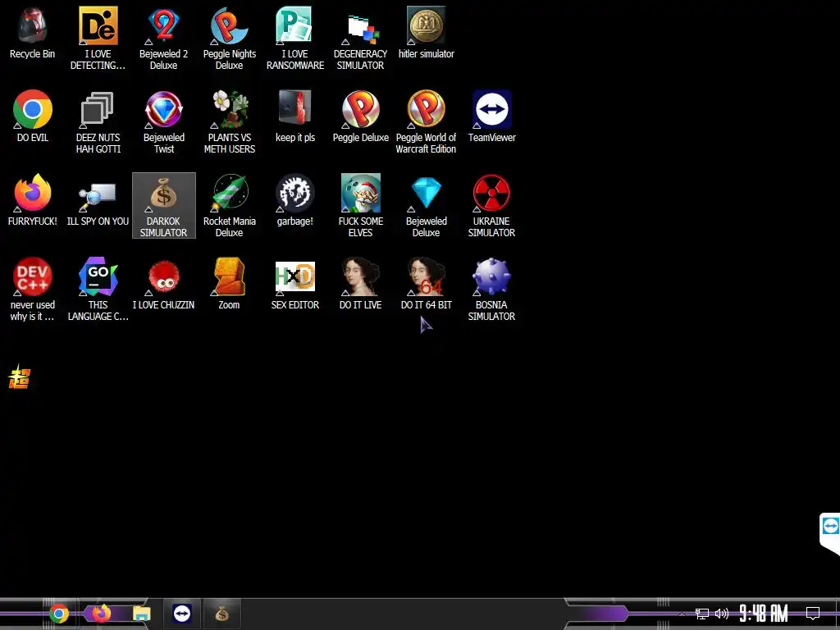Select Peggle World of Warcraft Edition shortcut

[x=426, y=122]
